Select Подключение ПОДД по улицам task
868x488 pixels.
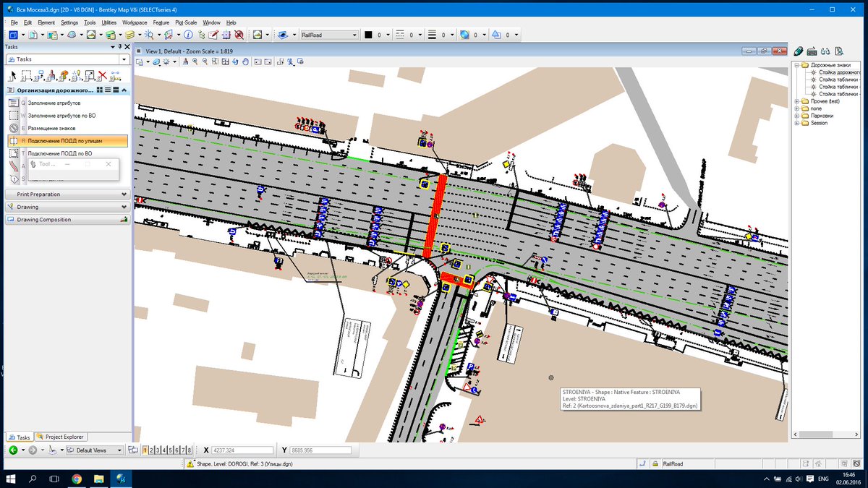(68, 141)
